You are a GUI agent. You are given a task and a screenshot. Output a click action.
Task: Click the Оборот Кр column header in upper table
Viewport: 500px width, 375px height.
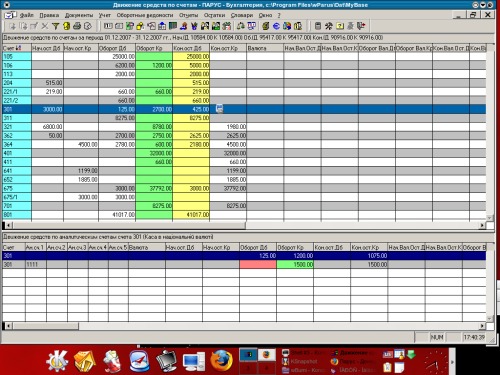pos(154,48)
